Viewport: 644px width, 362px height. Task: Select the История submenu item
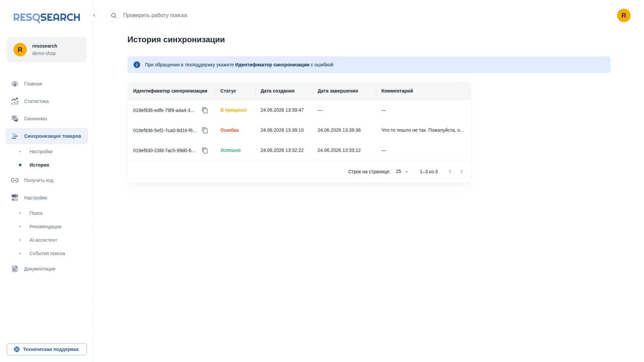[47, 165]
